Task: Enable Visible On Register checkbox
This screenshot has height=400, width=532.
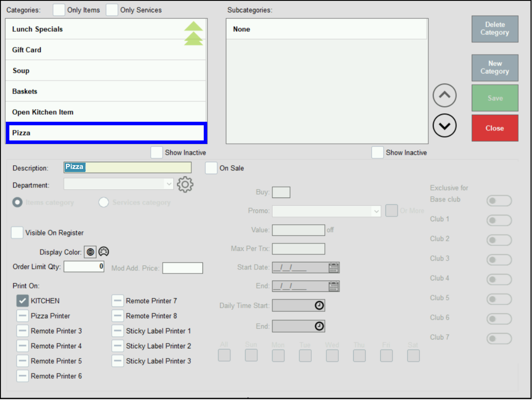Action: click(x=17, y=233)
